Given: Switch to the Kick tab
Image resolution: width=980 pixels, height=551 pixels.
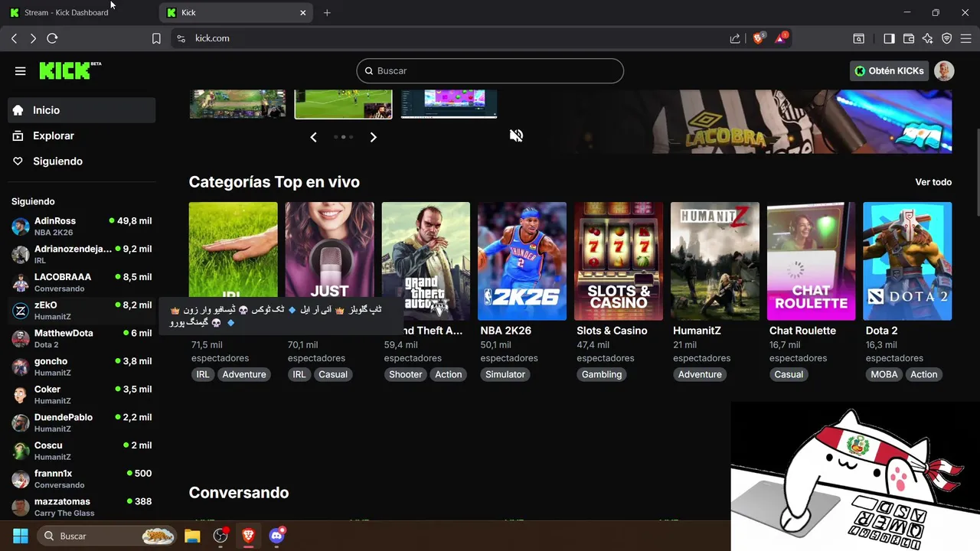Looking at the screenshot, I should coord(237,12).
